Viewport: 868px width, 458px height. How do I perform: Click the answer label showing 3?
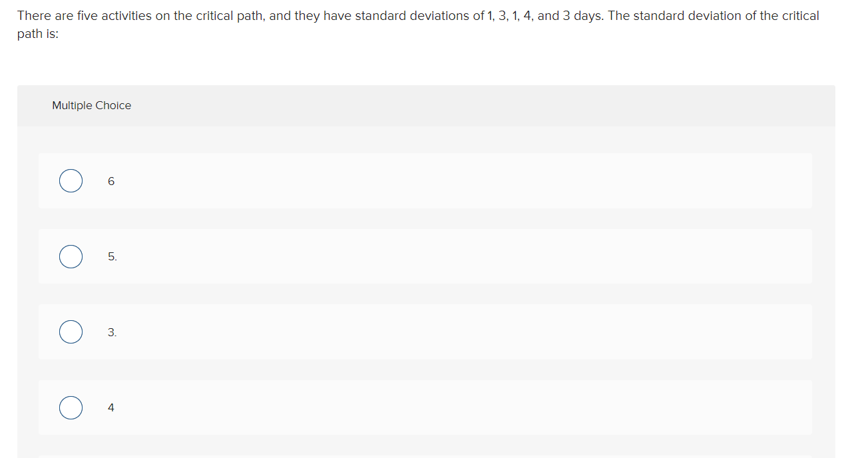tap(111, 332)
